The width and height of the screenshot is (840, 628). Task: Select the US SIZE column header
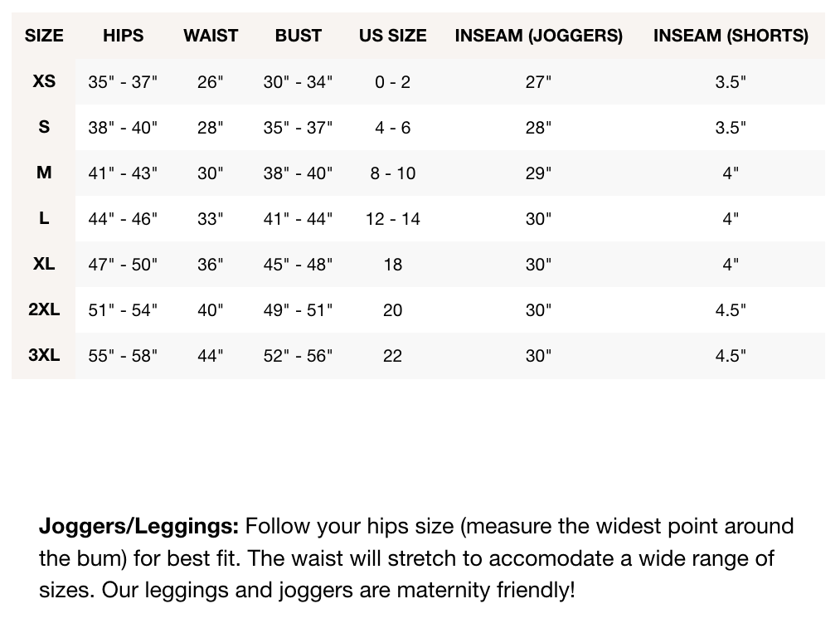[393, 36]
